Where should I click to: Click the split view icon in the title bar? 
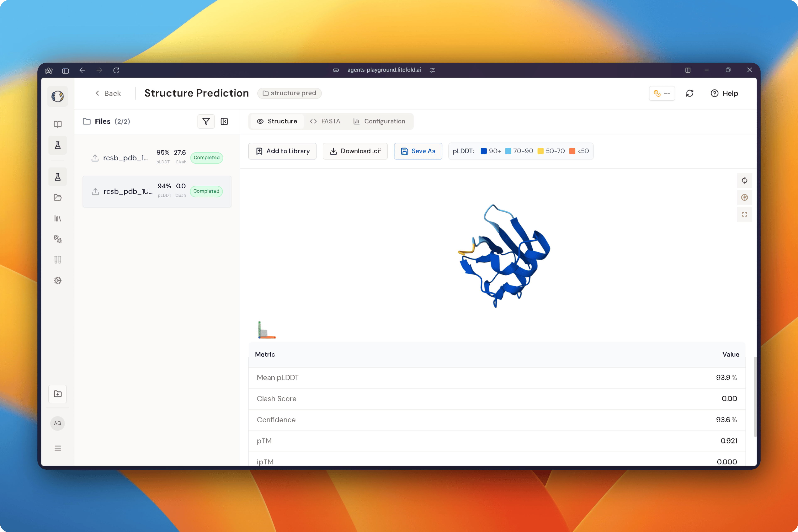click(688, 70)
